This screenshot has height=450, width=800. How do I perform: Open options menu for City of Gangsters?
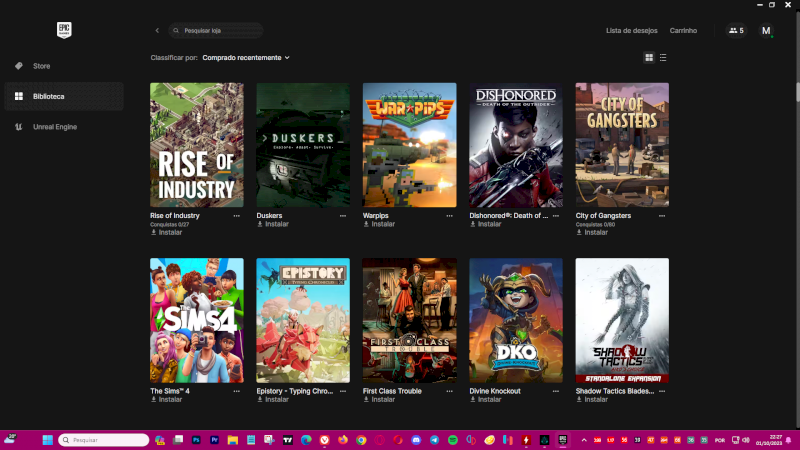pyautogui.click(x=662, y=216)
